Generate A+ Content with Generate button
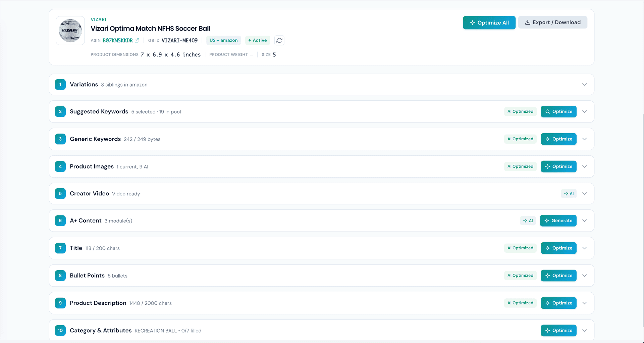 click(558, 221)
